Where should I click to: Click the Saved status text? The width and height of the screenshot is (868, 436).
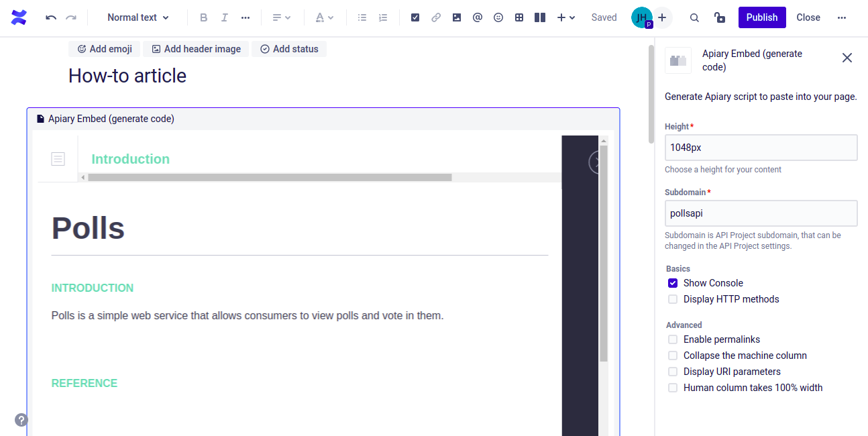coord(604,18)
